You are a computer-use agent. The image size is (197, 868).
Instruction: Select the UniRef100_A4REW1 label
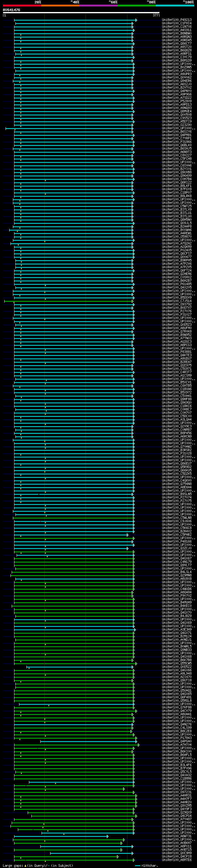177,233
